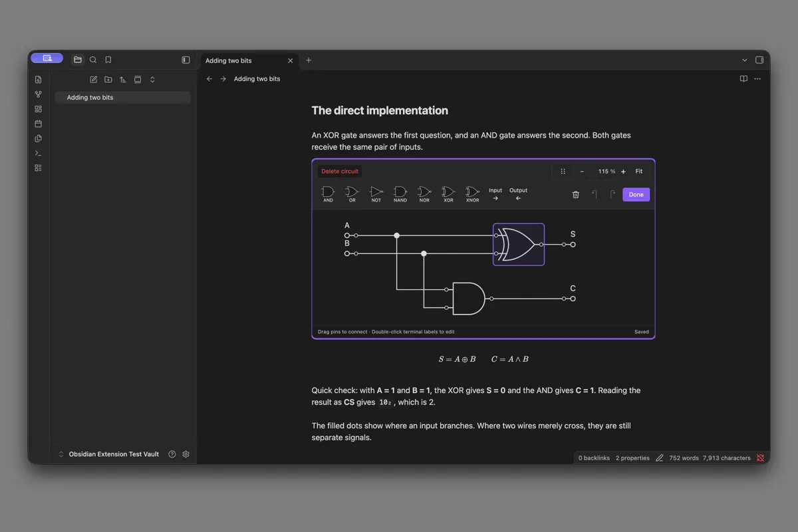Select the AND gate tool
Screen dimensions: 798x532
[x=328, y=194]
